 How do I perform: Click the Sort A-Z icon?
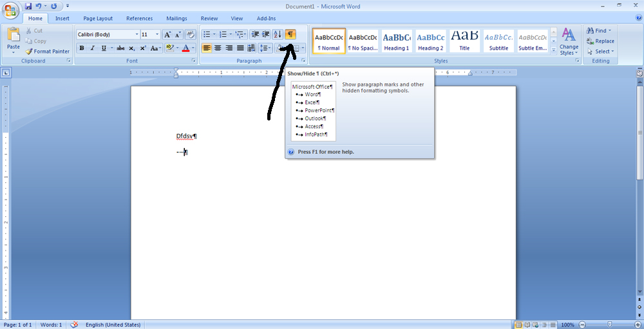pyautogui.click(x=278, y=35)
